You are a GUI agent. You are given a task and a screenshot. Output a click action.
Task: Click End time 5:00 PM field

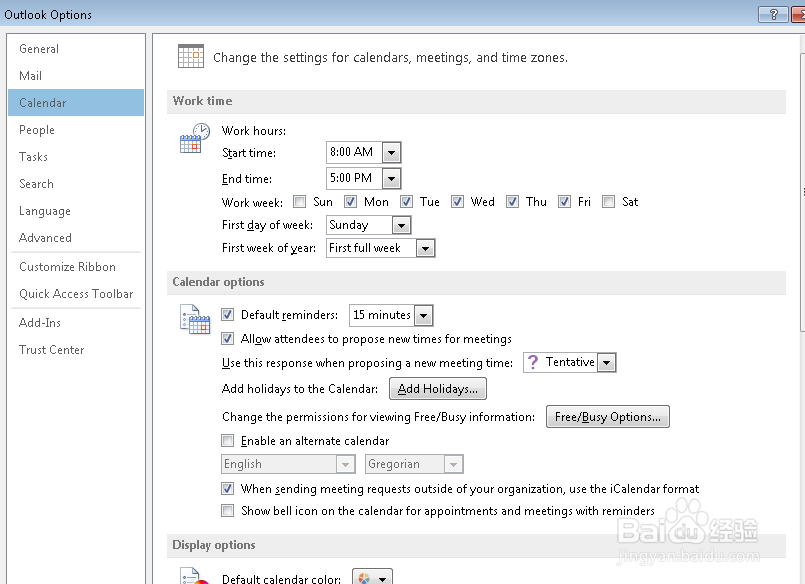pos(354,179)
